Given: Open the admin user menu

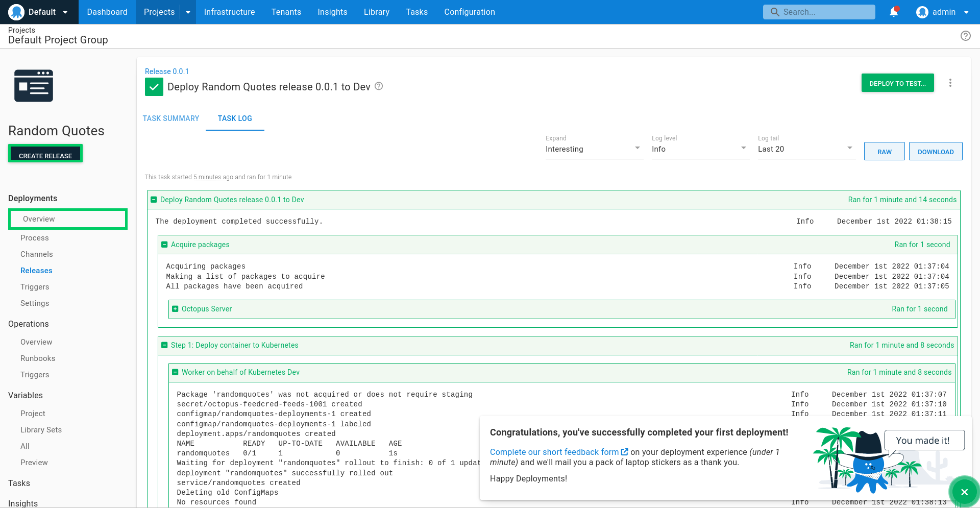Looking at the screenshot, I should pyautogui.click(x=942, y=12).
